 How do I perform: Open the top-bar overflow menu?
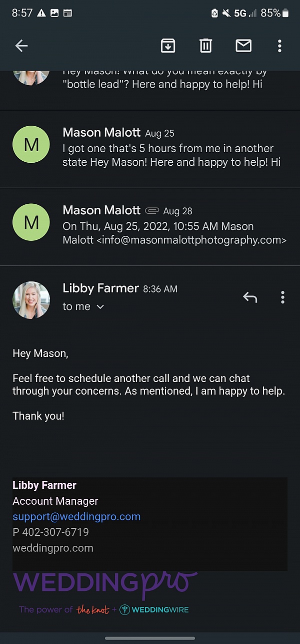pyautogui.click(x=279, y=46)
